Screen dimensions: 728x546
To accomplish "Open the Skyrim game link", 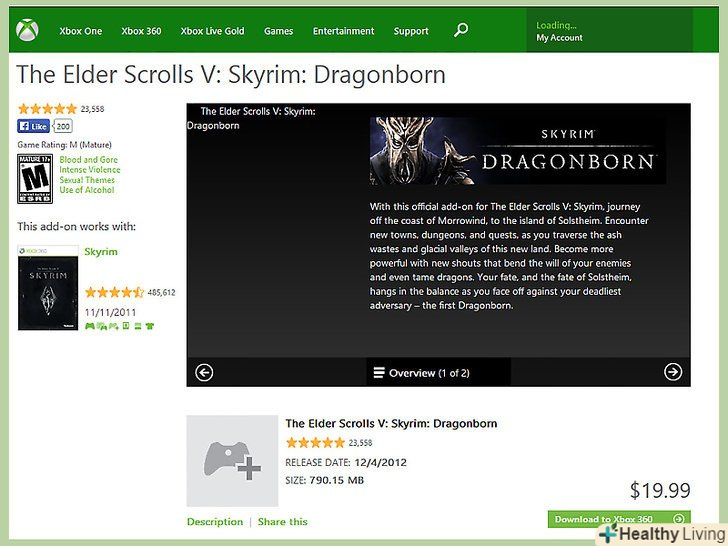I will (101, 252).
